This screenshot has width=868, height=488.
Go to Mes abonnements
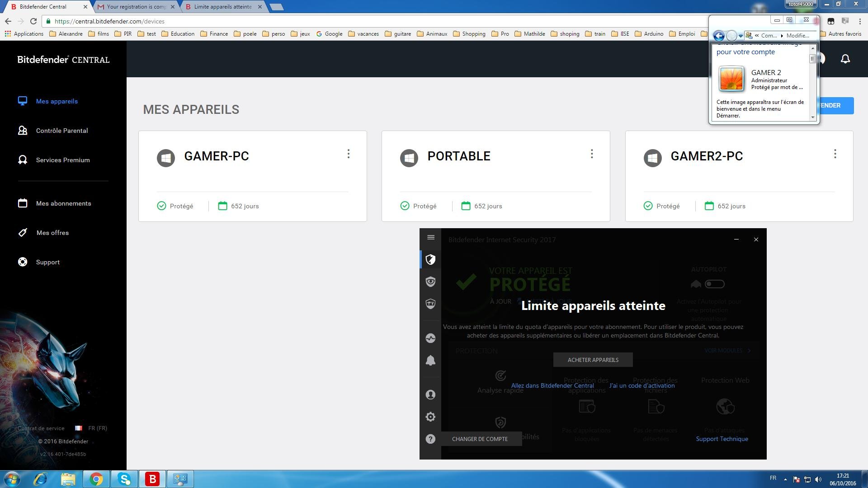point(54,203)
